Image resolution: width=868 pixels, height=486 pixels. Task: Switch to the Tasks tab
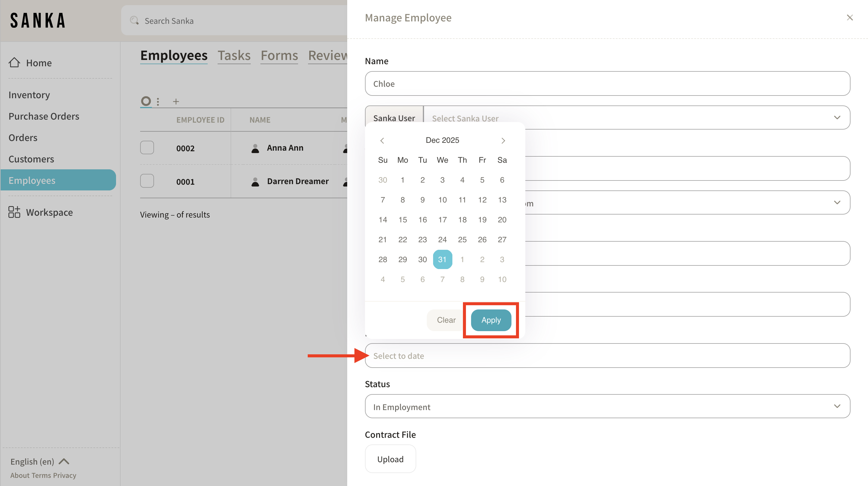[234, 55]
